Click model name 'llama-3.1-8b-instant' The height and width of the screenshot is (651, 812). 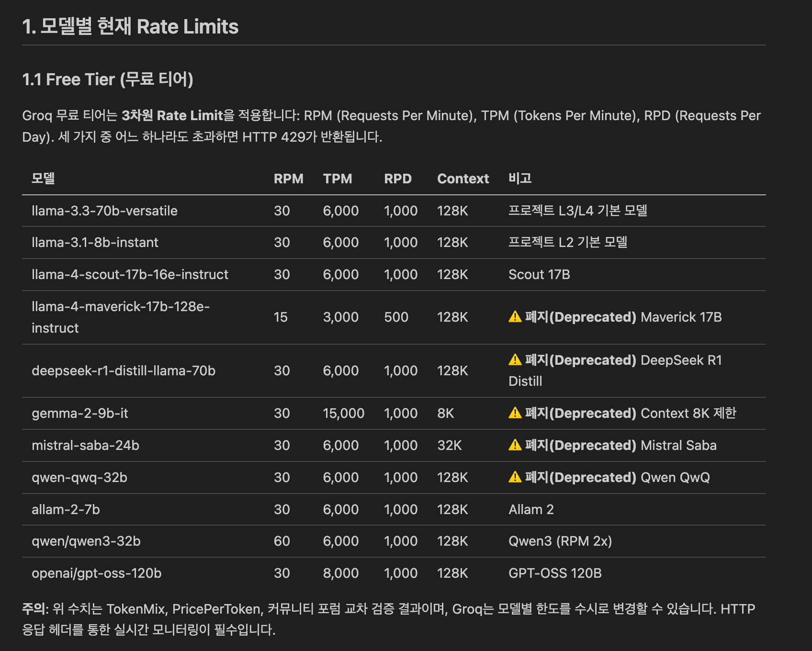click(x=95, y=242)
